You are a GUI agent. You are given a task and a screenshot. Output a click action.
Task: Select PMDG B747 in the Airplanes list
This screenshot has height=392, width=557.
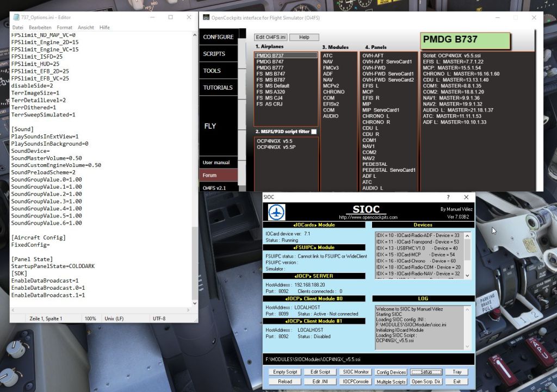[270, 61]
